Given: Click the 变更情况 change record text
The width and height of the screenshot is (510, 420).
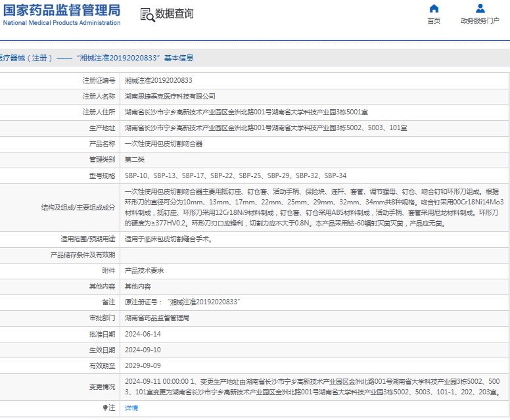Looking at the screenshot, I should click(x=313, y=387).
